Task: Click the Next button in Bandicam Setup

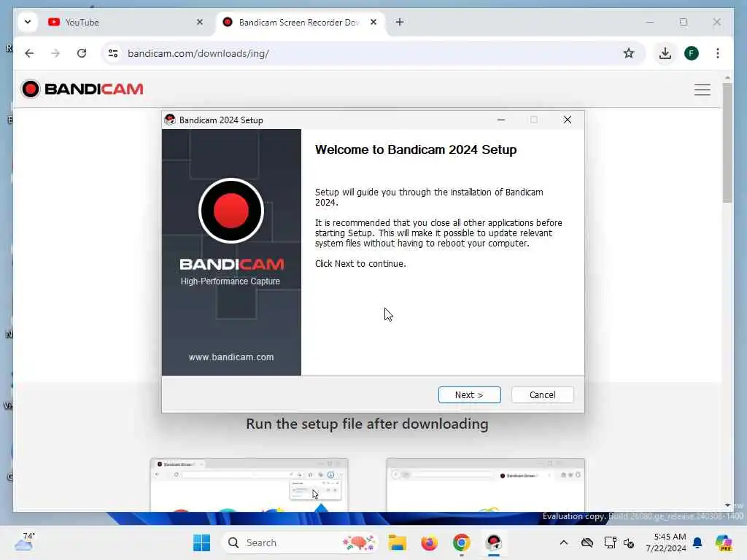Action: (469, 394)
